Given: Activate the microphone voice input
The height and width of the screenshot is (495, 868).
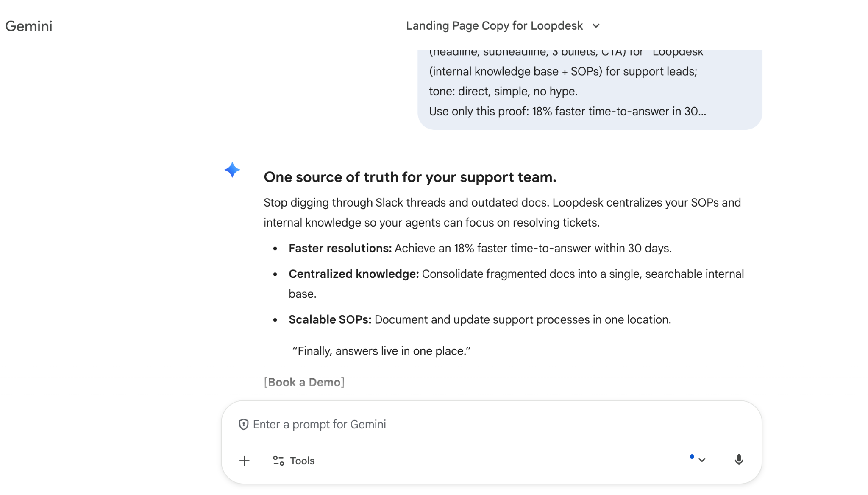Looking at the screenshot, I should coord(739,460).
